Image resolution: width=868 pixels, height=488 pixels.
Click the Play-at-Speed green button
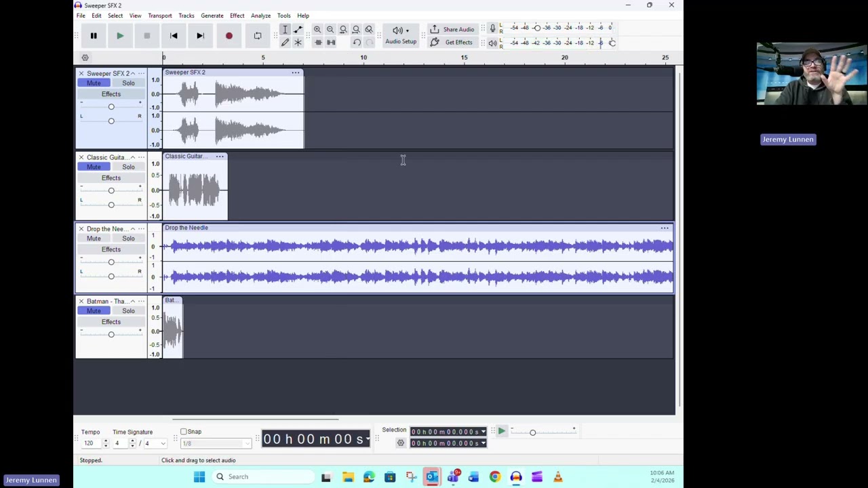click(501, 431)
